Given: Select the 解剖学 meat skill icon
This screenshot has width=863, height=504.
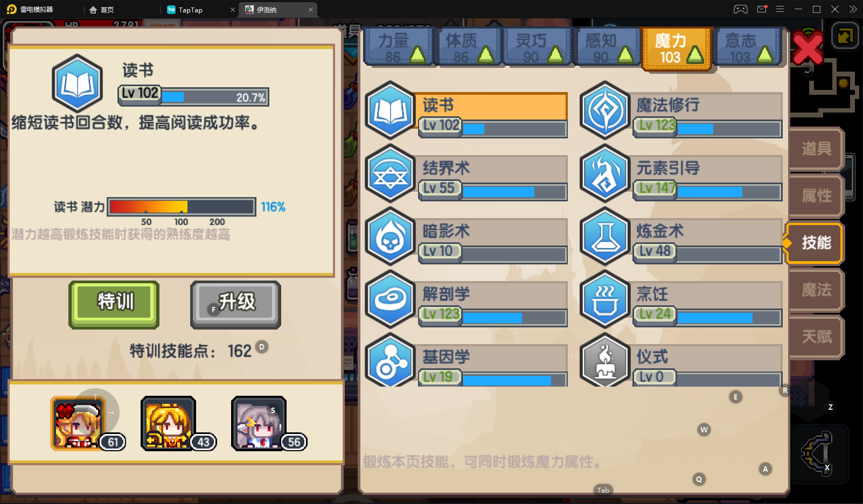Looking at the screenshot, I should click(390, 299).
